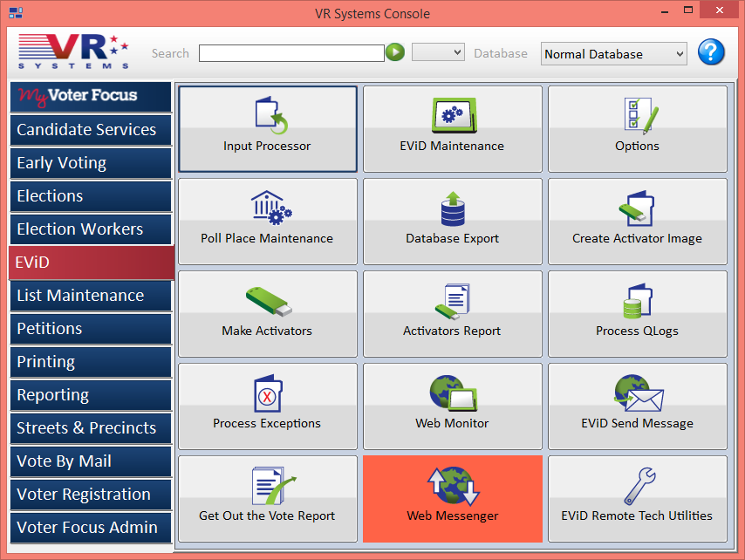Open the Vote By Mail section
The image size is (745, 560).
[x=91, y=461]
